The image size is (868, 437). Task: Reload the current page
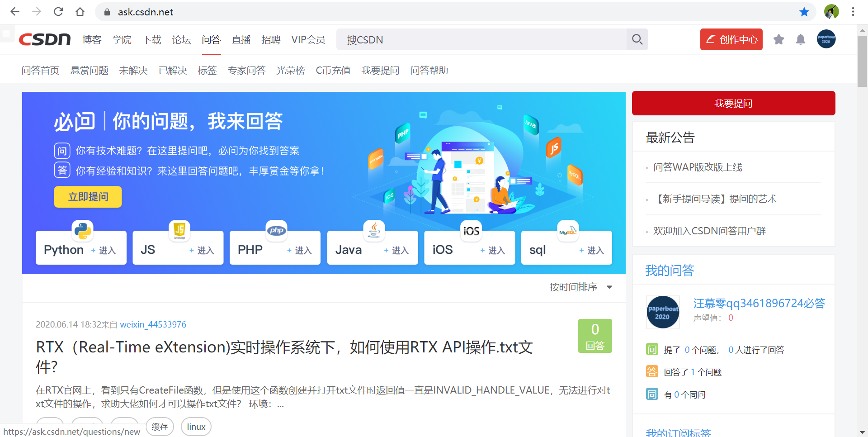click(58, 12)
